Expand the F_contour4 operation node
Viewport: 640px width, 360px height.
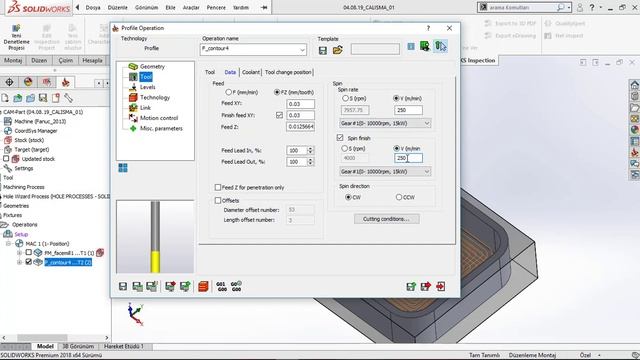pos(19,262)
